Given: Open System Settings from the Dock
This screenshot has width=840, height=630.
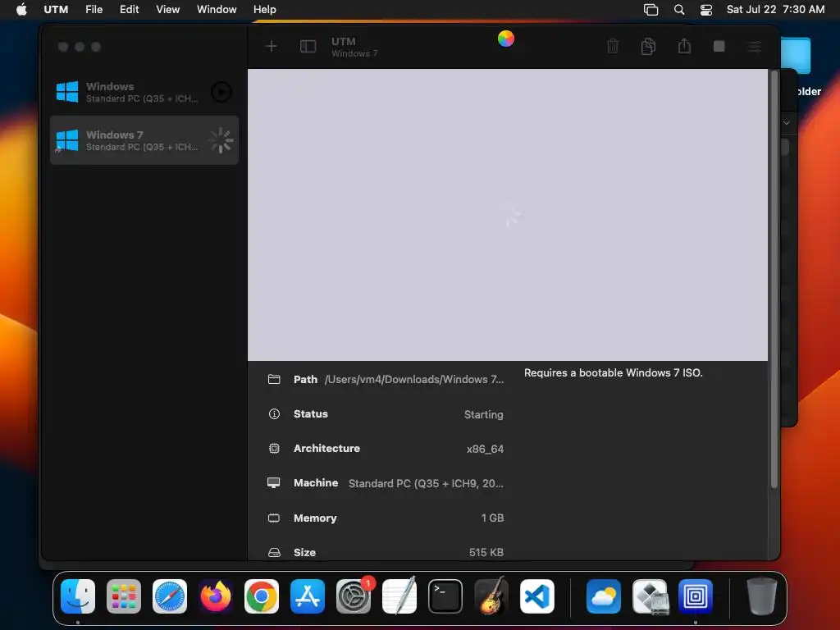Looking at the screenshot, I should point(354,596).
